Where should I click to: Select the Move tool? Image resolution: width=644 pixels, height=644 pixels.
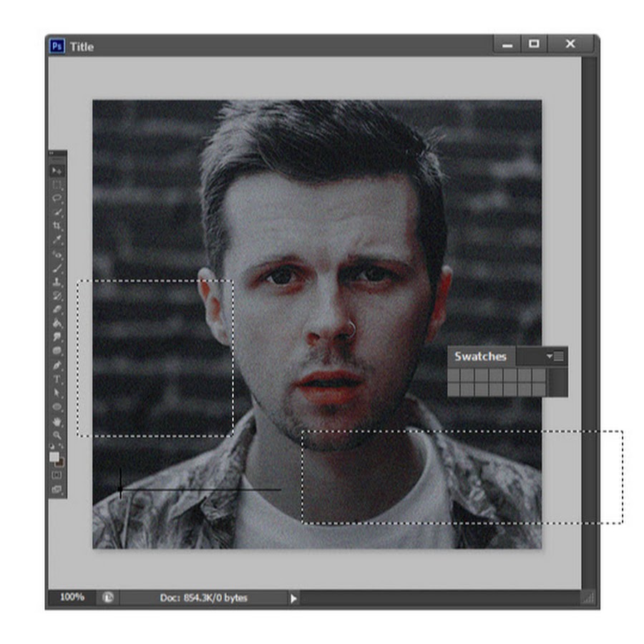pos(57,170)
